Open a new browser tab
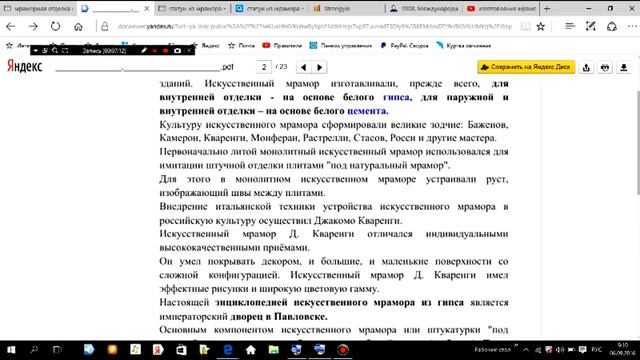Image resolution: width=640 pixels, height=360 pixels. click(547, 8)
